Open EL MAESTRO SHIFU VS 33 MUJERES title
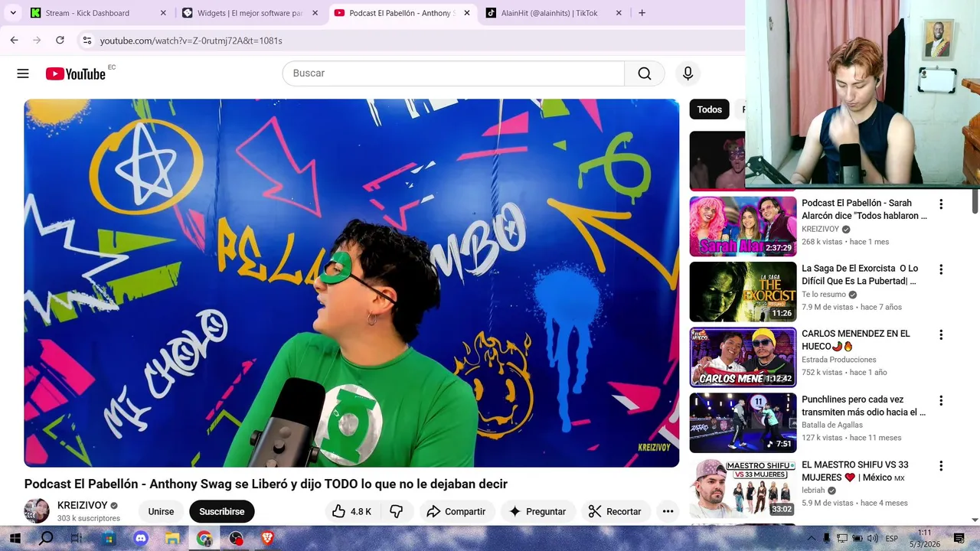The height and width of the screenshot is (551, 980). (855, 471)
